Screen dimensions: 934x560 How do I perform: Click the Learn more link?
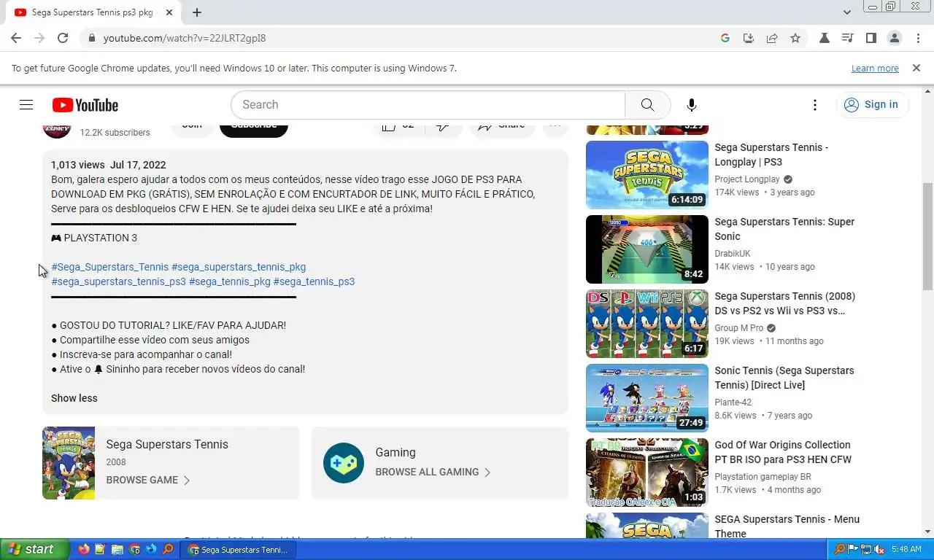[875, 69]
